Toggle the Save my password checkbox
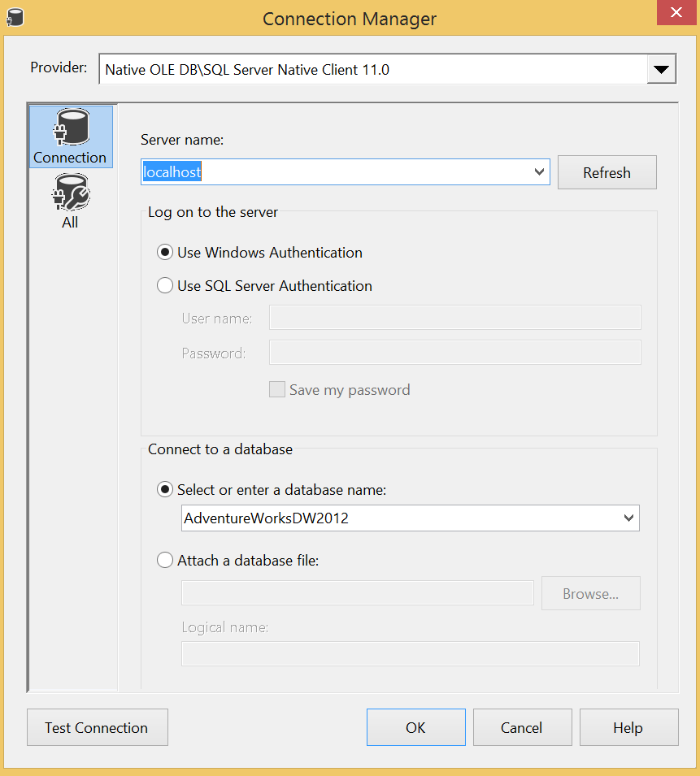 pos(277,390)
